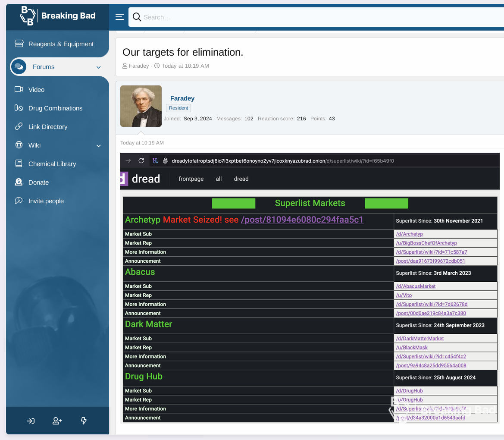
Task: Expand the Forums submenu chevron
Action: (99, 67)
